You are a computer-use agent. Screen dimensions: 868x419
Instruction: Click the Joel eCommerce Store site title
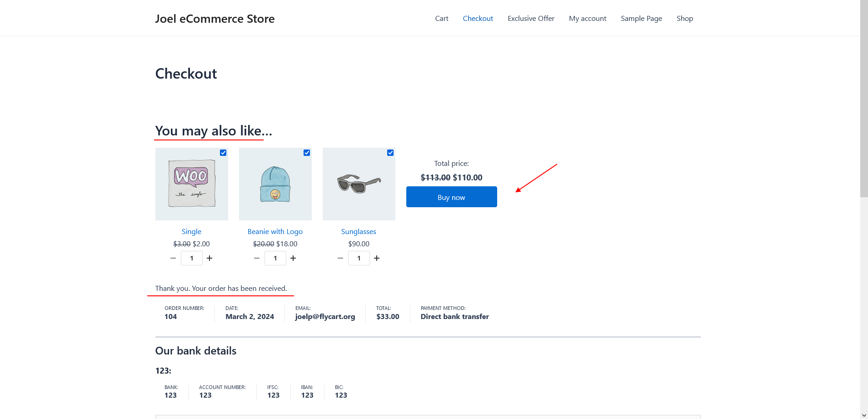215,19
